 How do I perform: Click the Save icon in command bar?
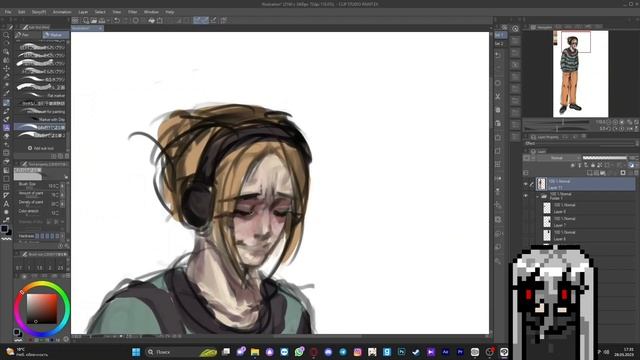pos(102,20)
